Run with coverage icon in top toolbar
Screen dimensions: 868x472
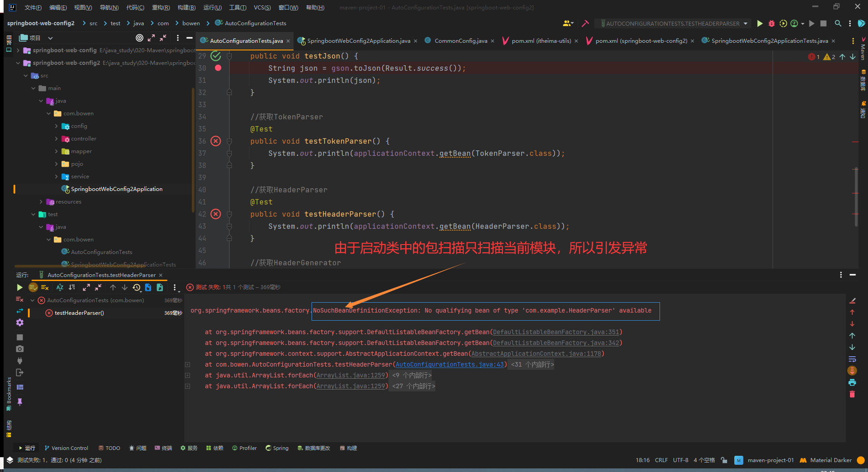[x=783, y=23]
